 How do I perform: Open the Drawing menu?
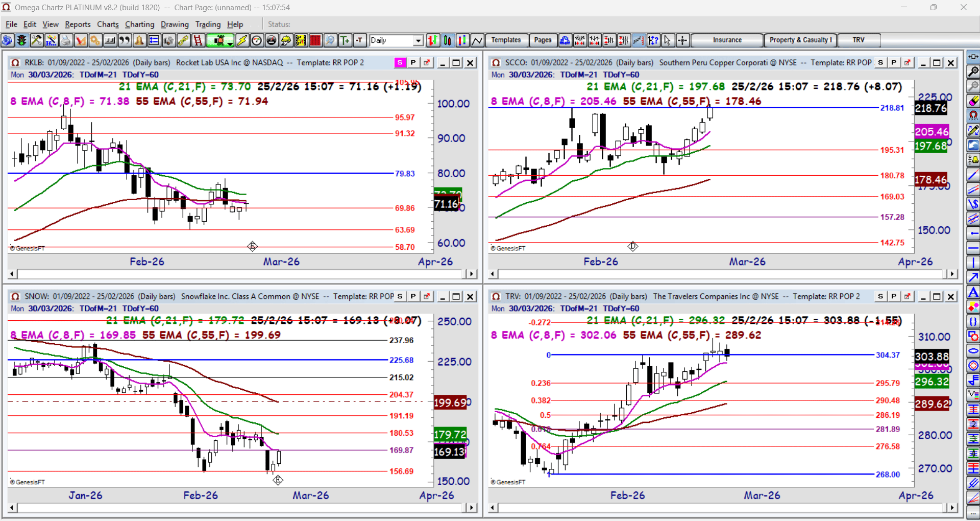[x=175, y=24]
